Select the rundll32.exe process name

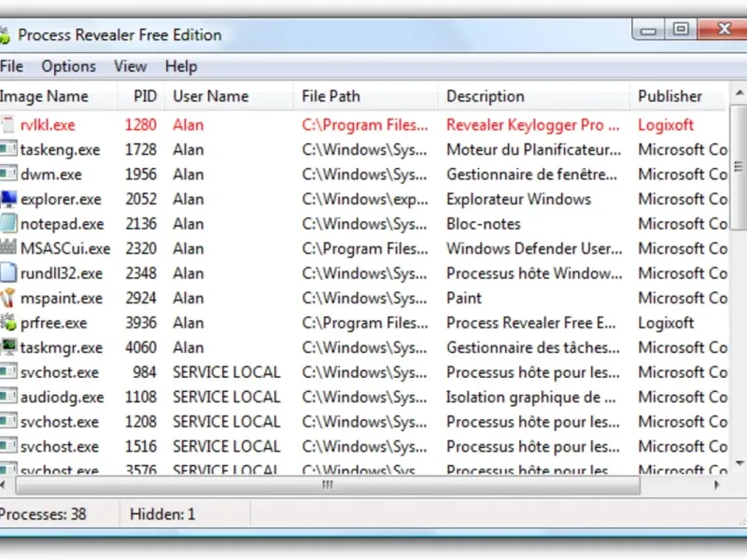(x=62, y=273)
